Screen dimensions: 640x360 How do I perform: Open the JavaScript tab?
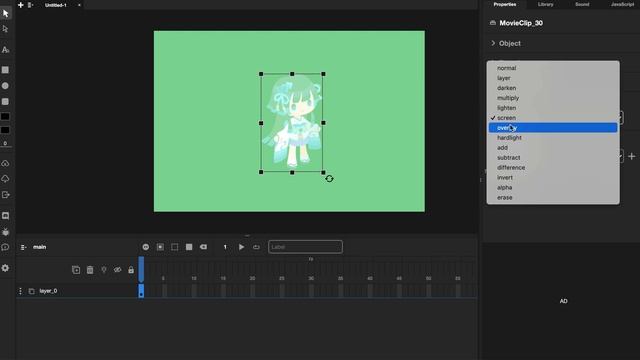click(x=622, y=4)
